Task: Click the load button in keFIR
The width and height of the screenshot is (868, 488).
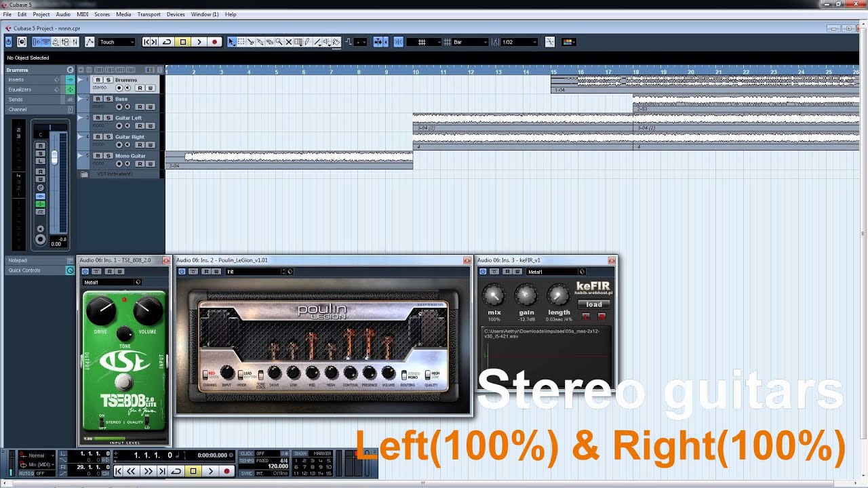Action: [x=594, y=304]
